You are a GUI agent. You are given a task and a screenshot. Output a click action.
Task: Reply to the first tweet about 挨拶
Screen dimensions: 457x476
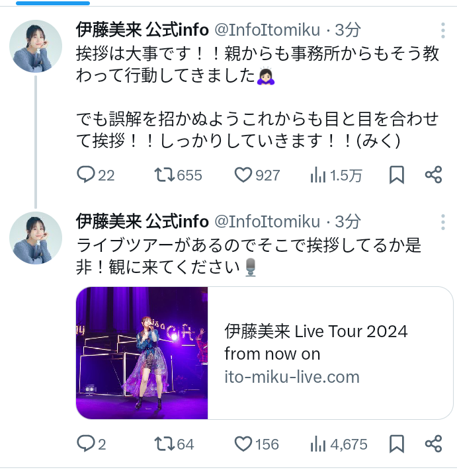tap(87, 175)
